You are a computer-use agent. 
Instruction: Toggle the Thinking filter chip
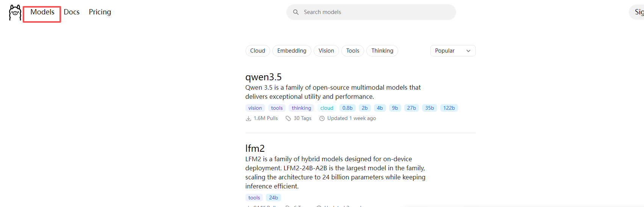coord(382,51)
